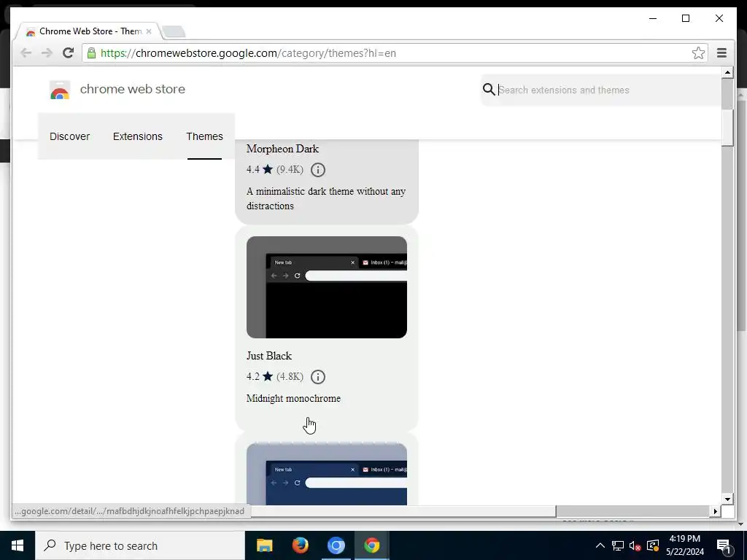Click the network tray icon
This screenshot has height=560, width=747.
(618, 545)
